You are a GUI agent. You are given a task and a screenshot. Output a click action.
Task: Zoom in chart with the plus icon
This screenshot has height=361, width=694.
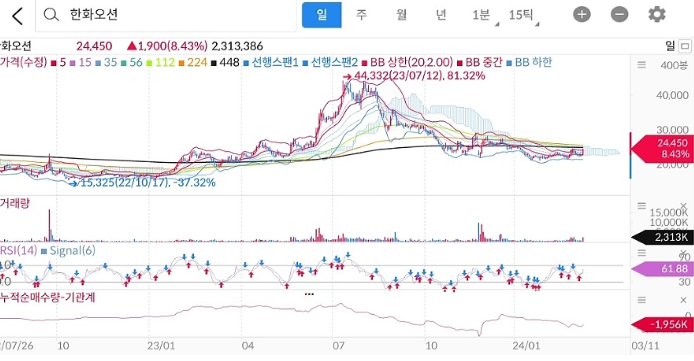[582, 15]
